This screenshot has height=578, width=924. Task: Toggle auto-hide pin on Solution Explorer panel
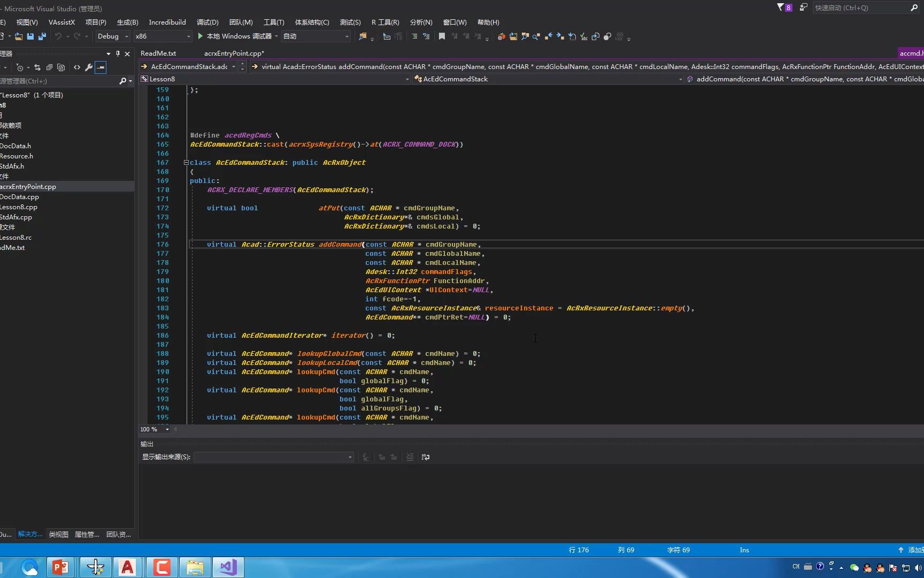118,54
